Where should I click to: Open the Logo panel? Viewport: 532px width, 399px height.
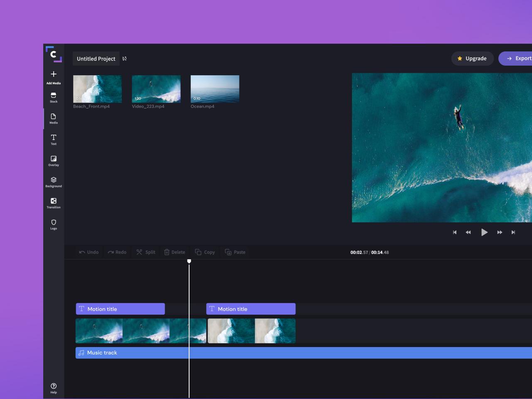click(x=53, y=224)
